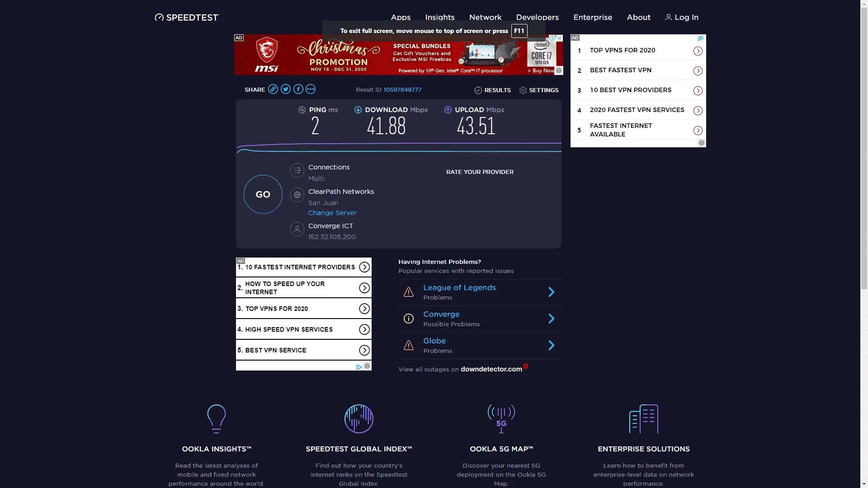Click the Converge outage link
868x488 pixels.
[441, 314]
